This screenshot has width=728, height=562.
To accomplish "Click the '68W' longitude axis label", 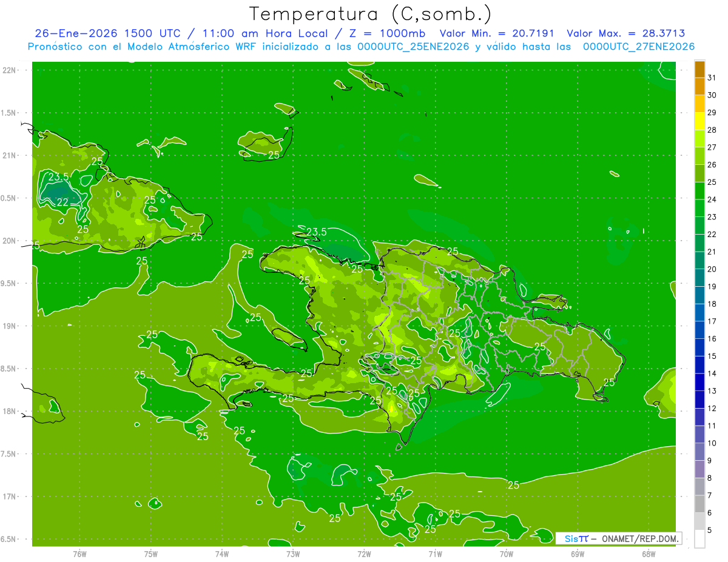I will click(649, 554).
